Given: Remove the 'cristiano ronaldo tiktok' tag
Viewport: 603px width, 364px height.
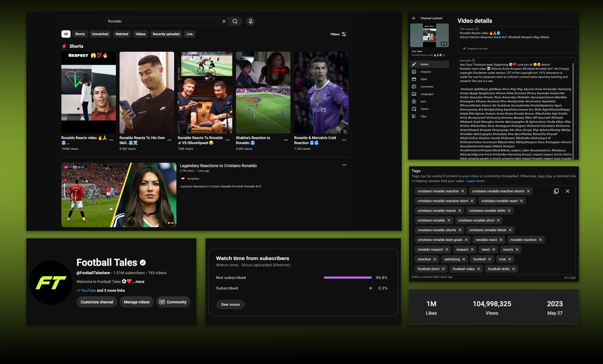Looking at the screenshot, I should click(x=510, y=230).
